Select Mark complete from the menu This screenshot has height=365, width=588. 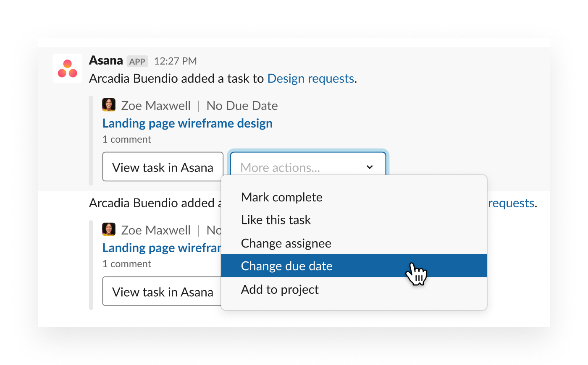(x=354, y=197)
